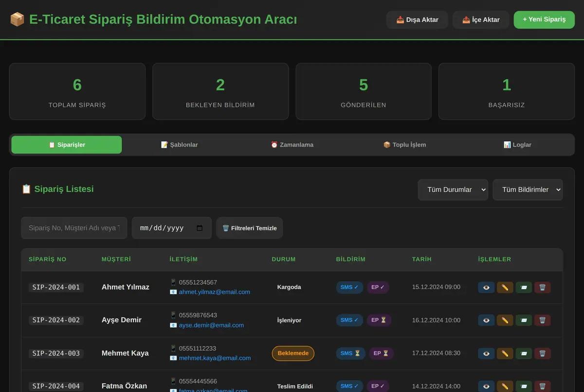
Task: Delete Ayşe Demir's order
Action: tap(543, 321)
